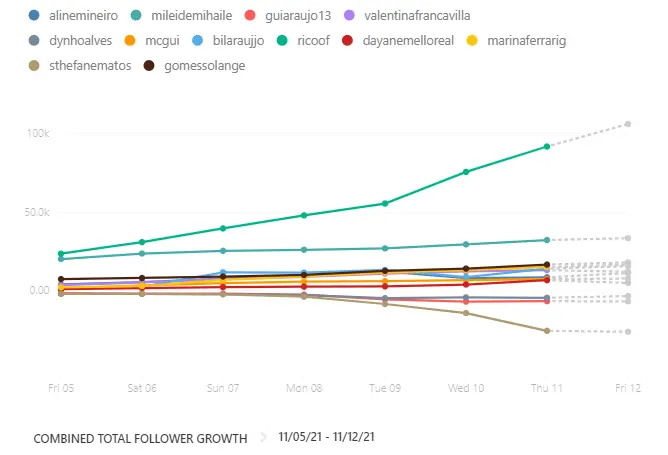
Task: Click sthefanematos's data point on Thu 11
Action: (547, 331)
